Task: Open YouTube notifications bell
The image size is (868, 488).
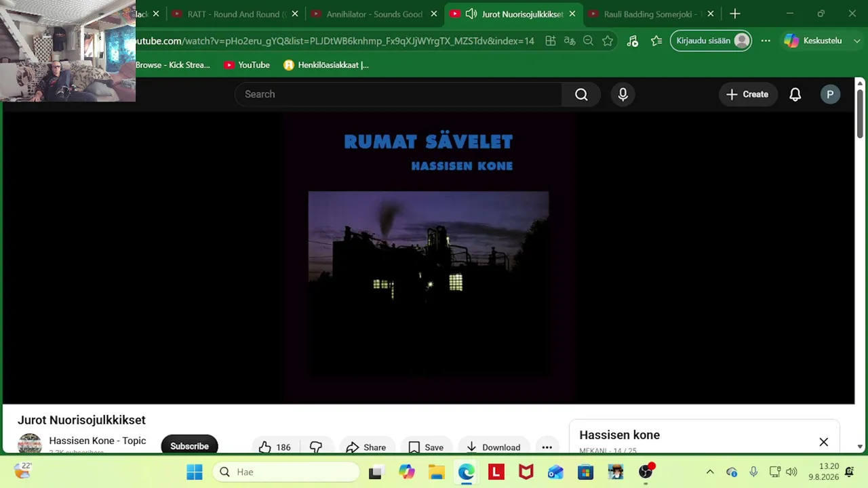Action: [x=795, y=94]
